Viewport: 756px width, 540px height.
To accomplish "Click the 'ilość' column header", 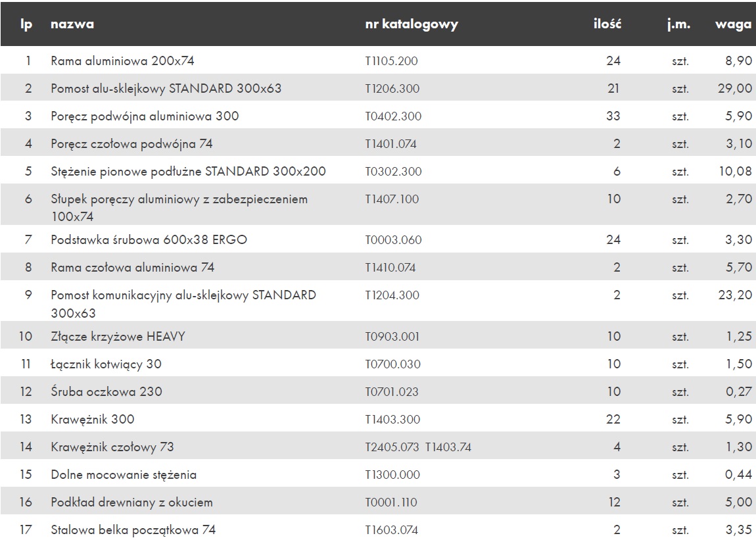I will click(607, 24).
